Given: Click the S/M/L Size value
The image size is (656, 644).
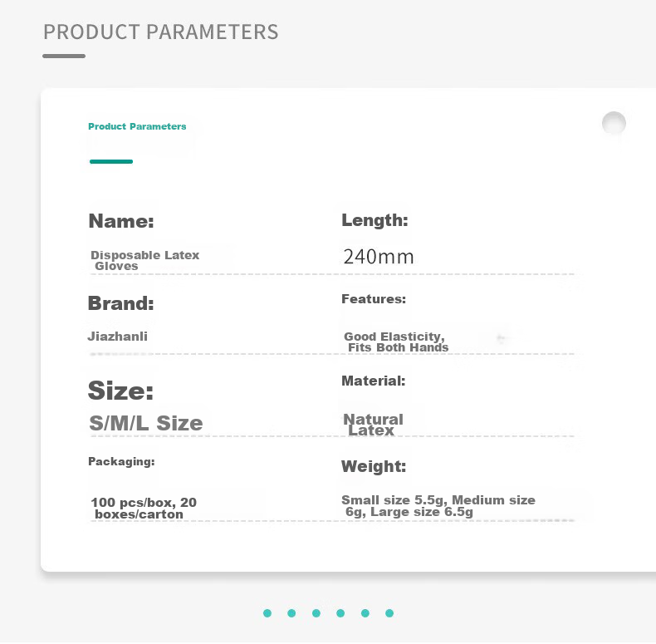Looking at the screenshot, I should click(146, 423).
